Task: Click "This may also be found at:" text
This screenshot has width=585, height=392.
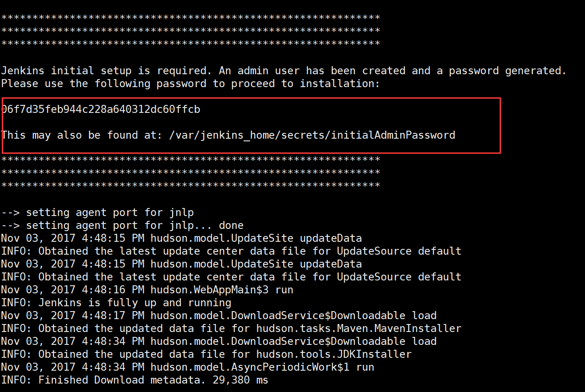Action: (x=82, y=135)
